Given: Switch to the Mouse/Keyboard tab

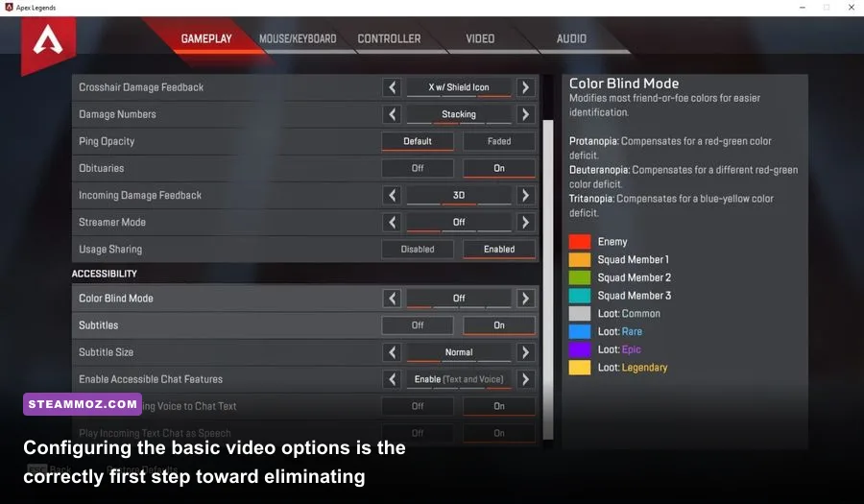Looking at the screenshot, I should tap(298, 38).
